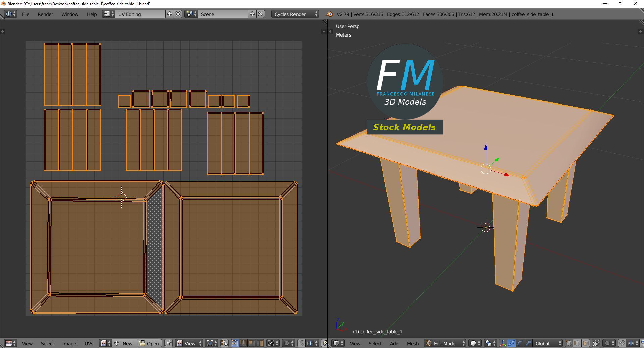
Task: Enable UV vertex selection mode
Action: (235, 343)
